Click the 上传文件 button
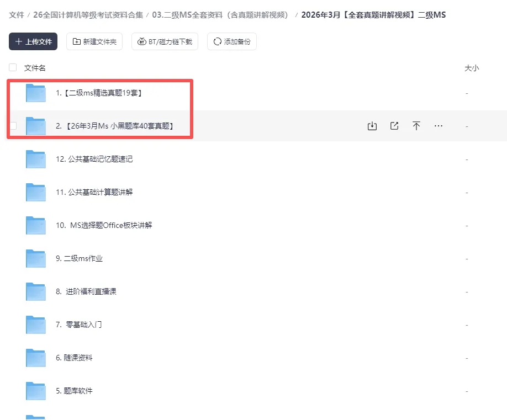This screenshot has width=507, height=420. [32, 41]
